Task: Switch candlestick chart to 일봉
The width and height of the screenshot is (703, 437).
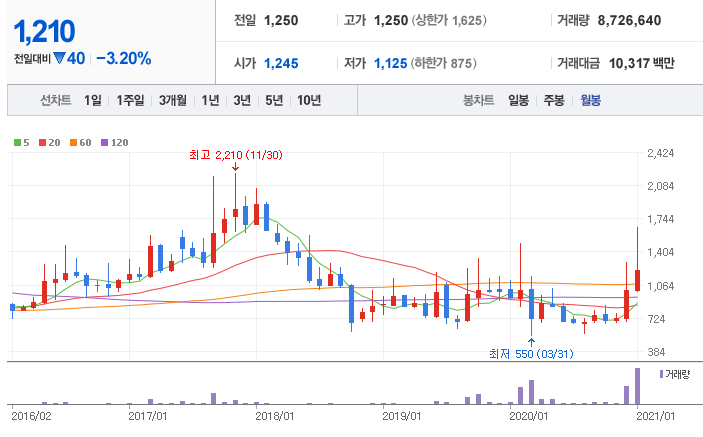Action: point(518,100)
